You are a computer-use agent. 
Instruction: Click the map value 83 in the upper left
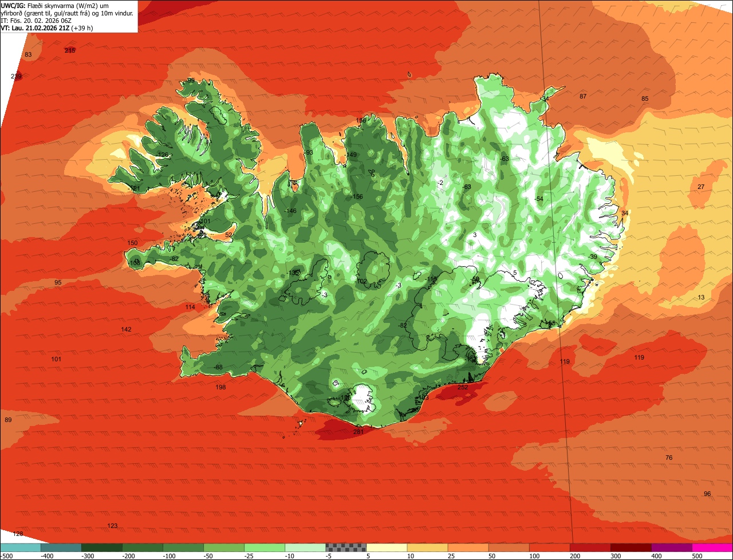click(28, 55)
